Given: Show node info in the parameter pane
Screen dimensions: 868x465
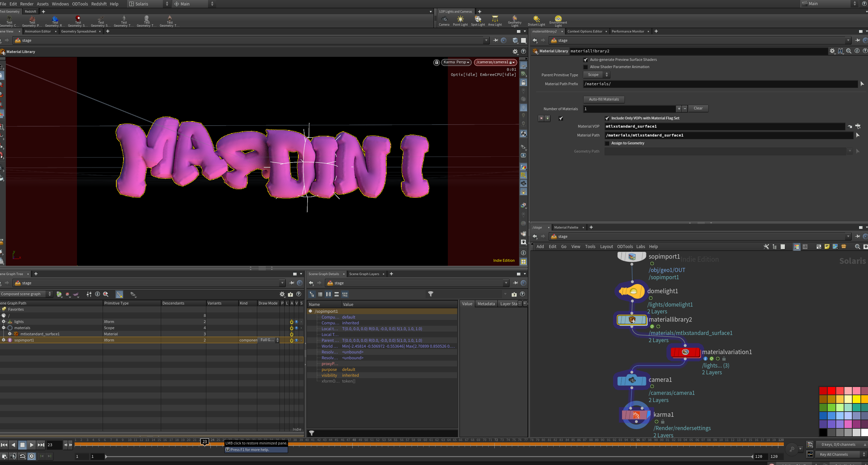Looking at the screenshot, I should (x=857, y=51).
